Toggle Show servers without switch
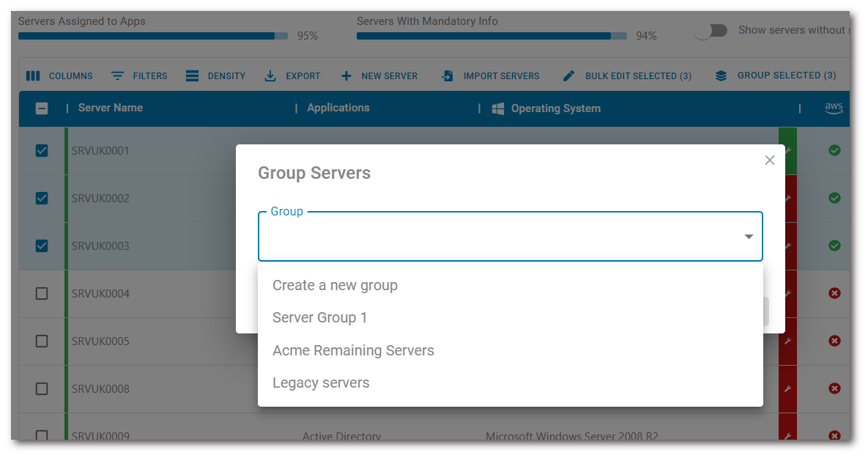868x458 pixels. 711,31
